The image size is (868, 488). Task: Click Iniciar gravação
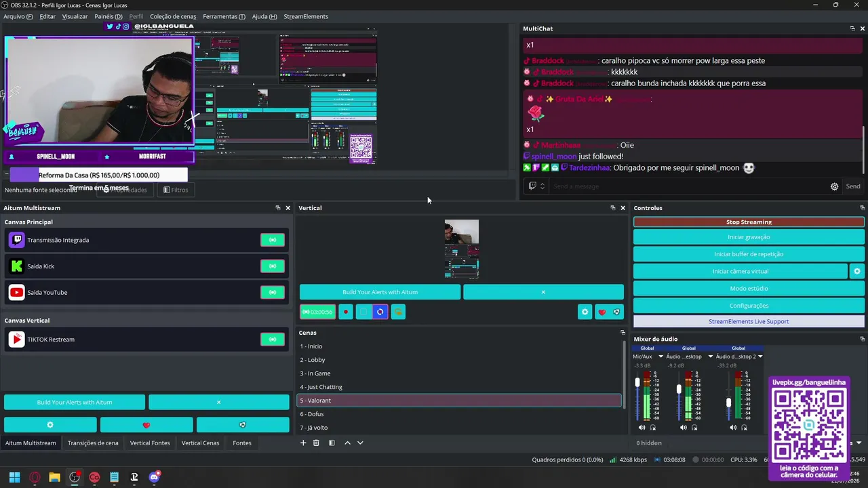pos(749,237)
